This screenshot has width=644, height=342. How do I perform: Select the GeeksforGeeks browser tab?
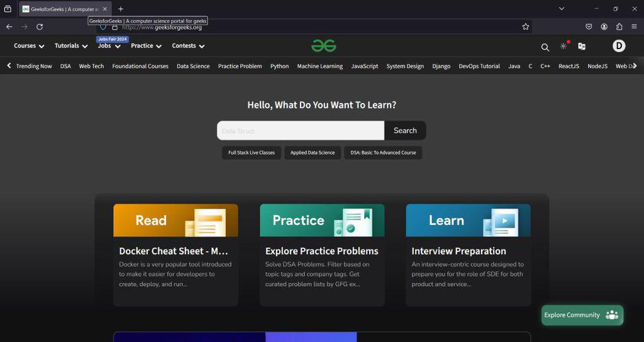(x=65, y=9)
